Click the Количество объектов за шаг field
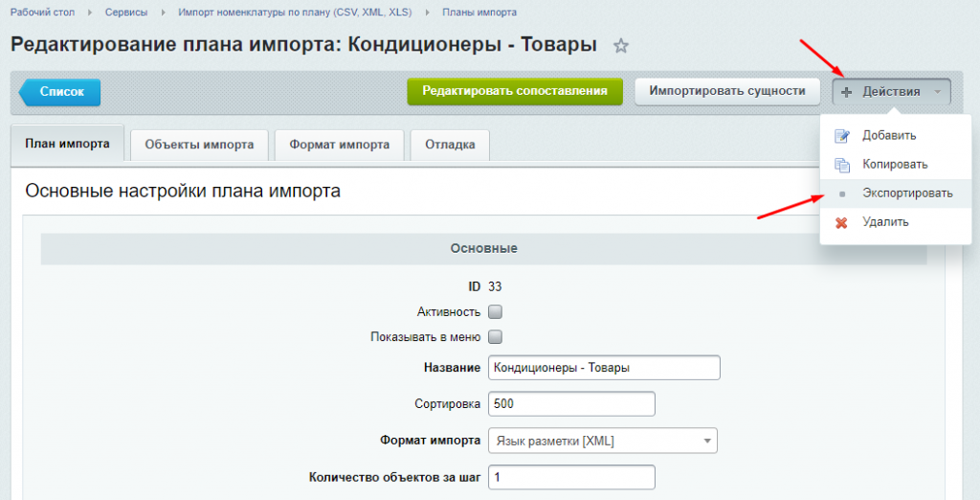Screen dimensions: 980x500 pos(571,477)
